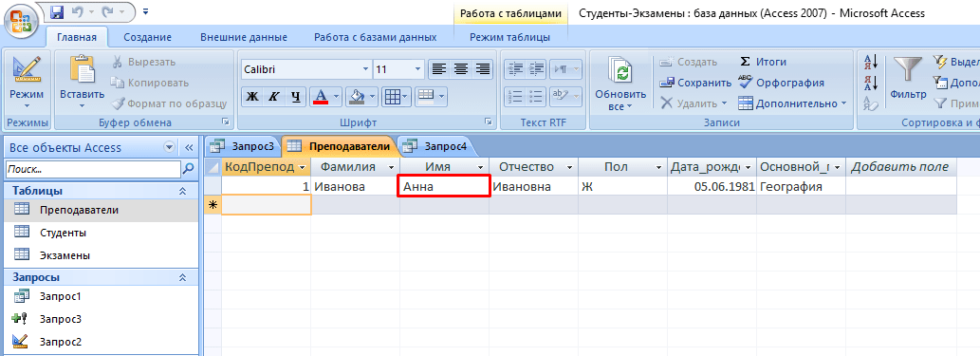Click clear all sorts icon
The image size is (980, 356).
coord(871,103)
